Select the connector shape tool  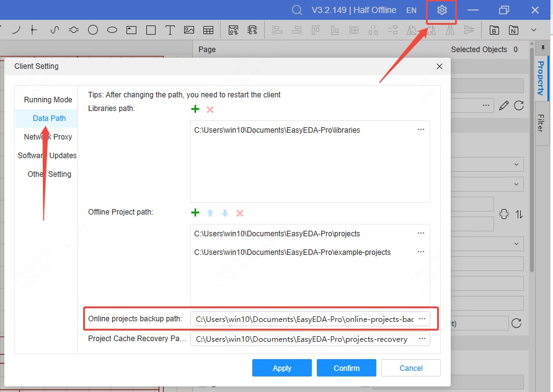tap(74, 30)
